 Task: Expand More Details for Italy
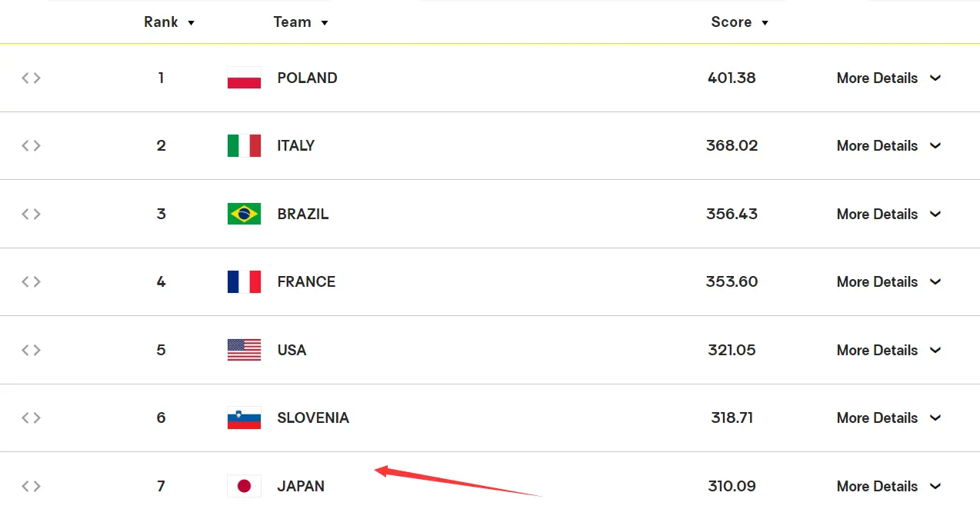coord(888,145)
